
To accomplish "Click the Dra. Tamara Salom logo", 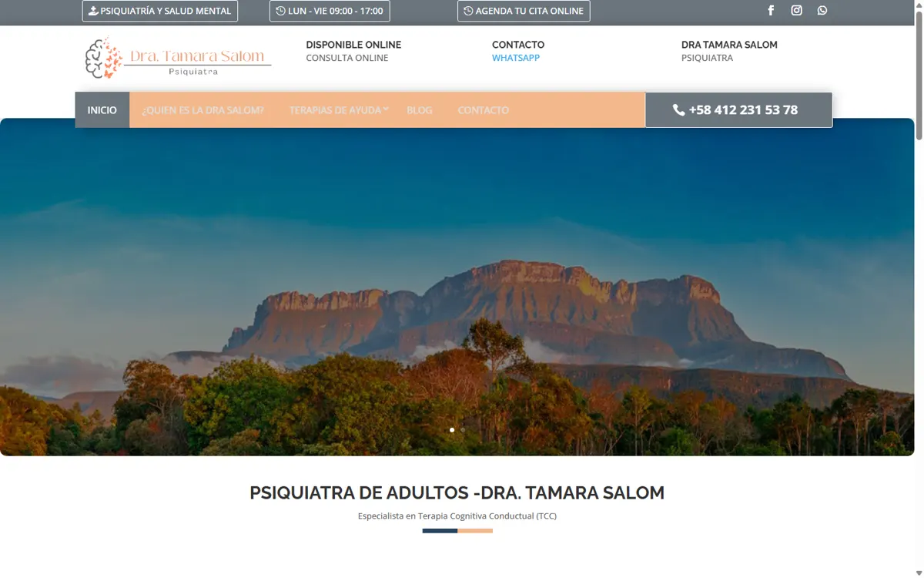I will [178, 58].
